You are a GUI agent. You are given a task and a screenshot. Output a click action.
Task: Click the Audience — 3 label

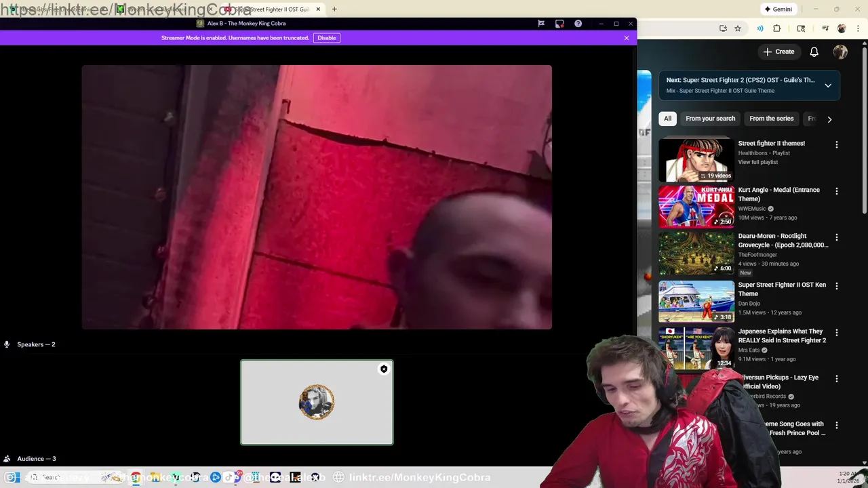tap(37, 459)
